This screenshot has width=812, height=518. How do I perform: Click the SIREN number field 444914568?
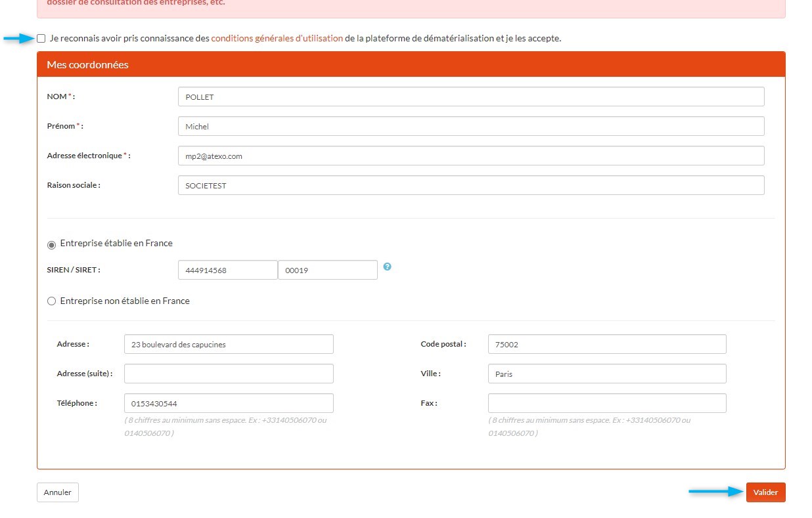point(227,270)
